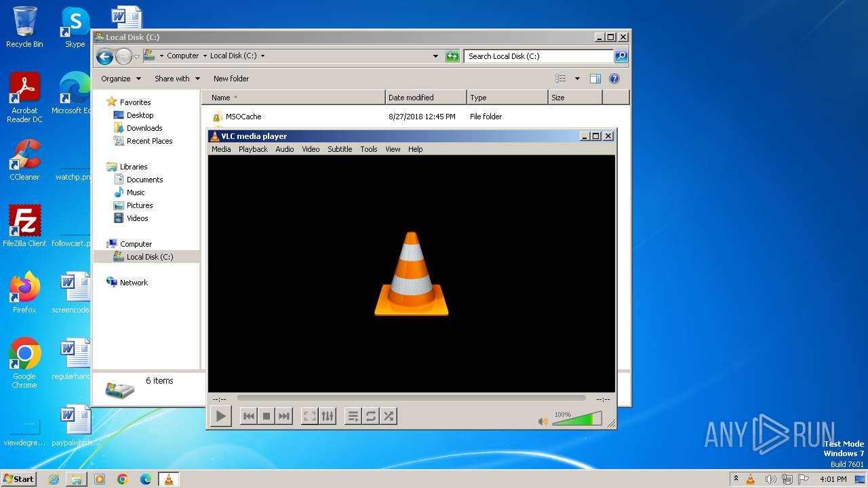Stop playback in VLC
The image size is (868, 488).
coord(267,416)
